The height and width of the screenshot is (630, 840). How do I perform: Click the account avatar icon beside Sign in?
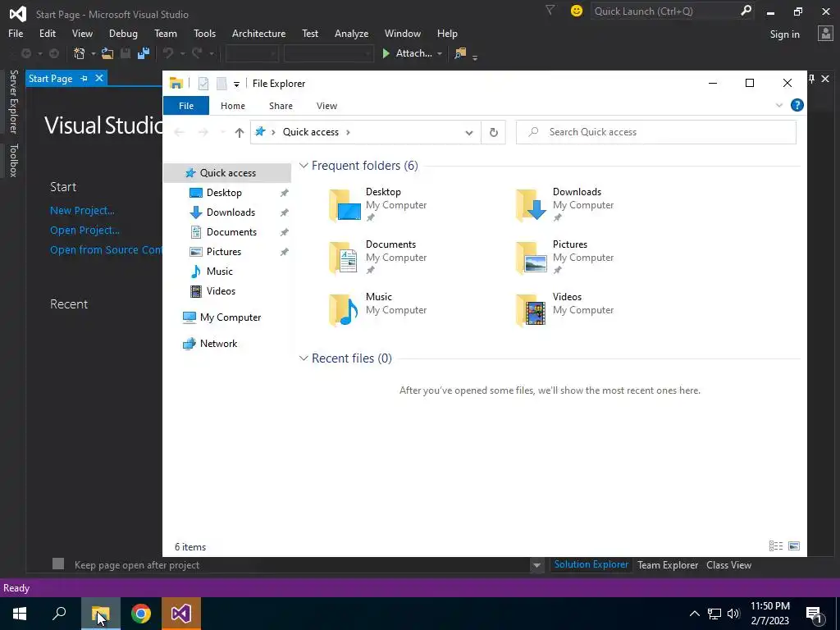tap(825, 34)
